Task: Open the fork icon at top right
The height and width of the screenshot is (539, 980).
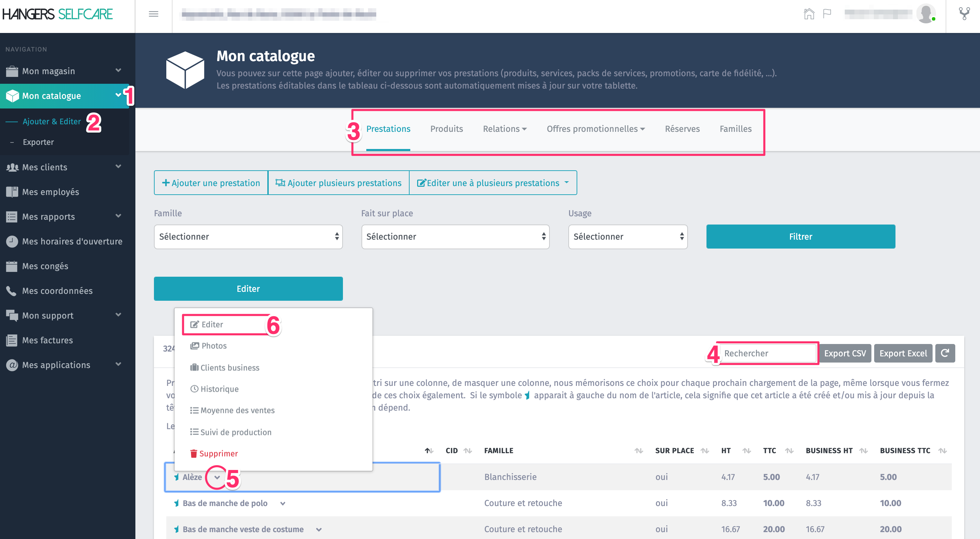Action: coord(964,14)
